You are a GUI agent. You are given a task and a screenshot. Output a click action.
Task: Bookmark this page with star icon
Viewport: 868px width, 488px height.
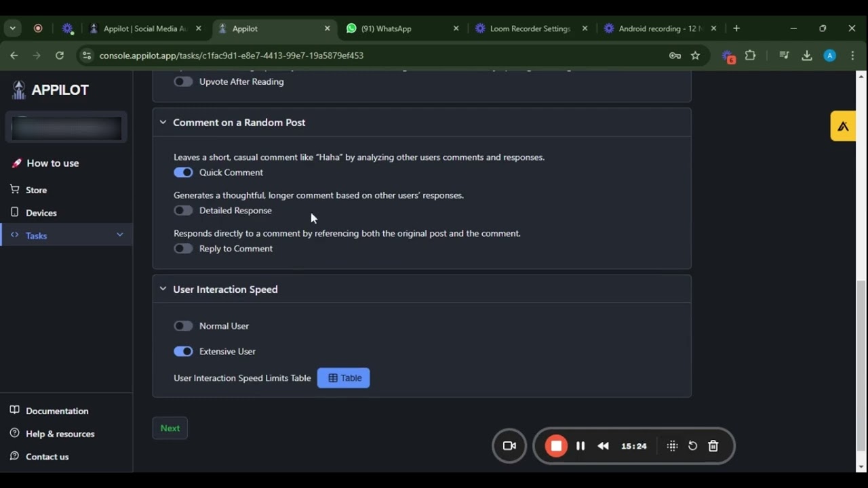tap(695, 56)
